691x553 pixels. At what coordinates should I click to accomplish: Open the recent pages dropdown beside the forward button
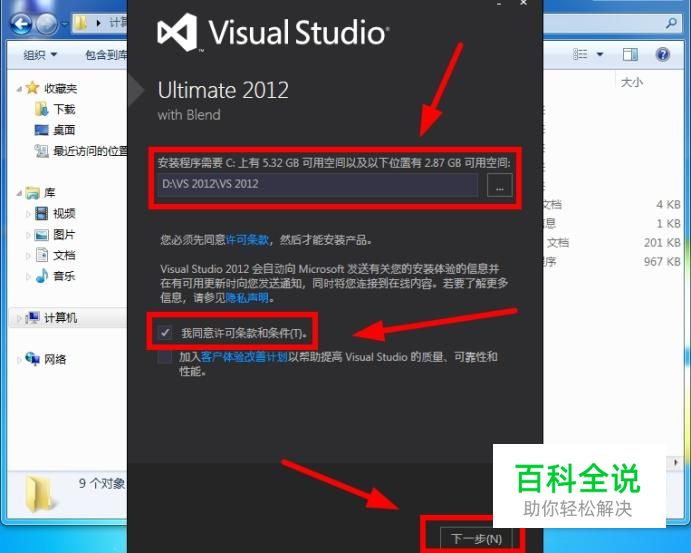(x=64, y=24)
